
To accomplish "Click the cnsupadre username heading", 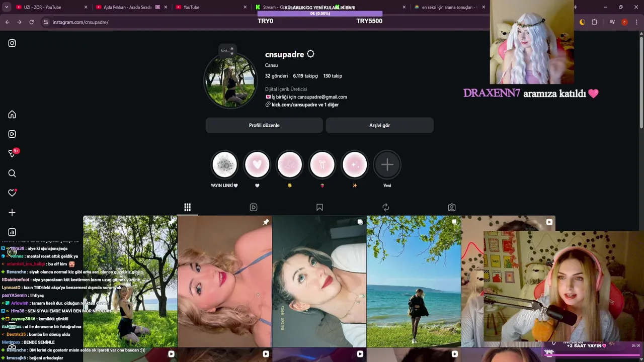I will coord(284,54).
